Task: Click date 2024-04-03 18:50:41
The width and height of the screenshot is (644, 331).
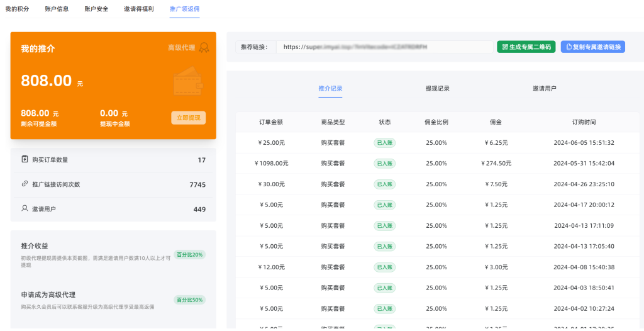Action: [x=584, y=288]
